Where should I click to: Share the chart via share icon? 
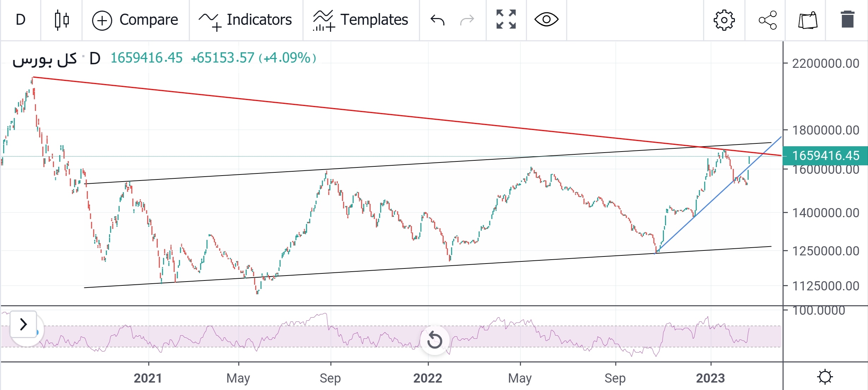point(767,20)
